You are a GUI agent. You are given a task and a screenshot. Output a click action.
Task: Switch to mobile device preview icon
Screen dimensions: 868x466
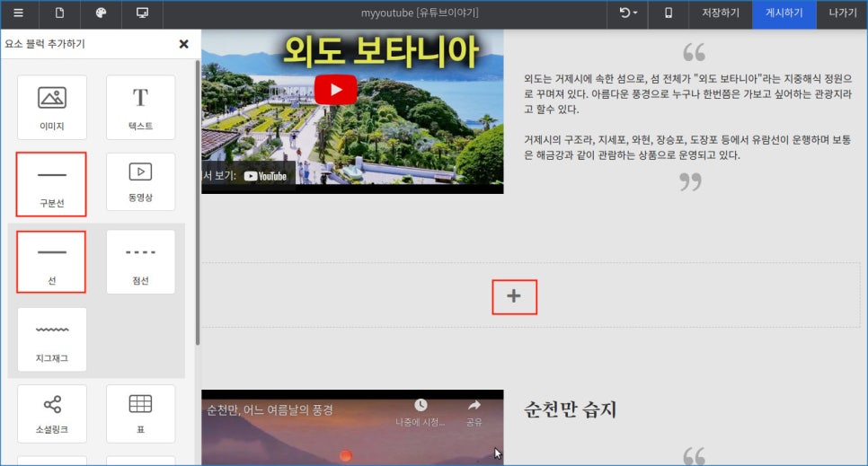point(669,13)
